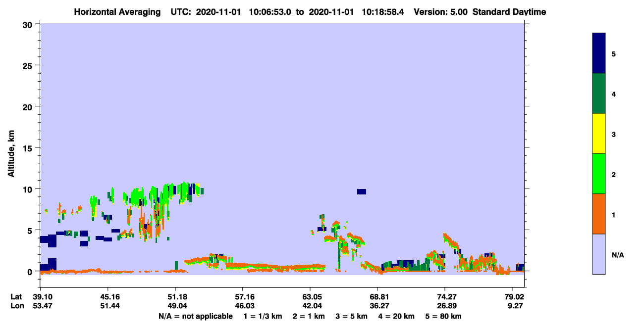644x330 pixels.
Task: Click the legend text 'N/A = not applicable'
Action: point(195,316)
